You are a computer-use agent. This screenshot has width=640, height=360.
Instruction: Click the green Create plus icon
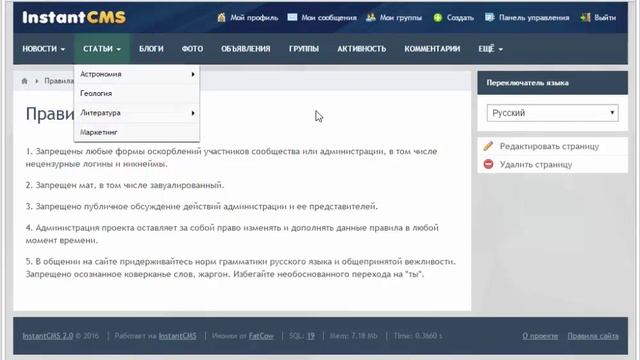click(x=438, y=18)
